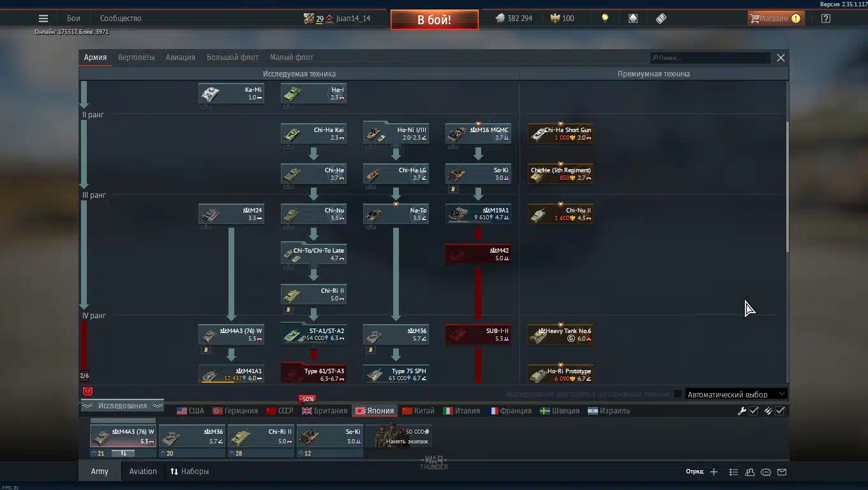Expand the ST-A1/ST-A2 vehicle group

(313, 335)
